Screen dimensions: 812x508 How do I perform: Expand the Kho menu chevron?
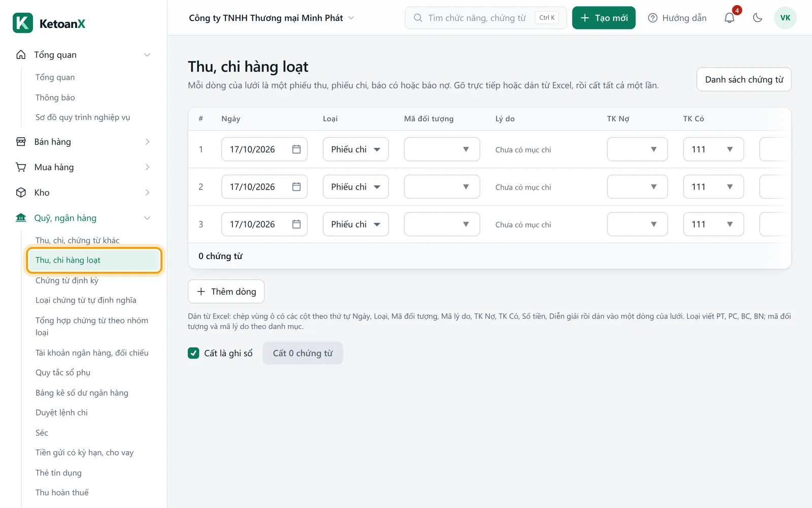click(147, 193)
